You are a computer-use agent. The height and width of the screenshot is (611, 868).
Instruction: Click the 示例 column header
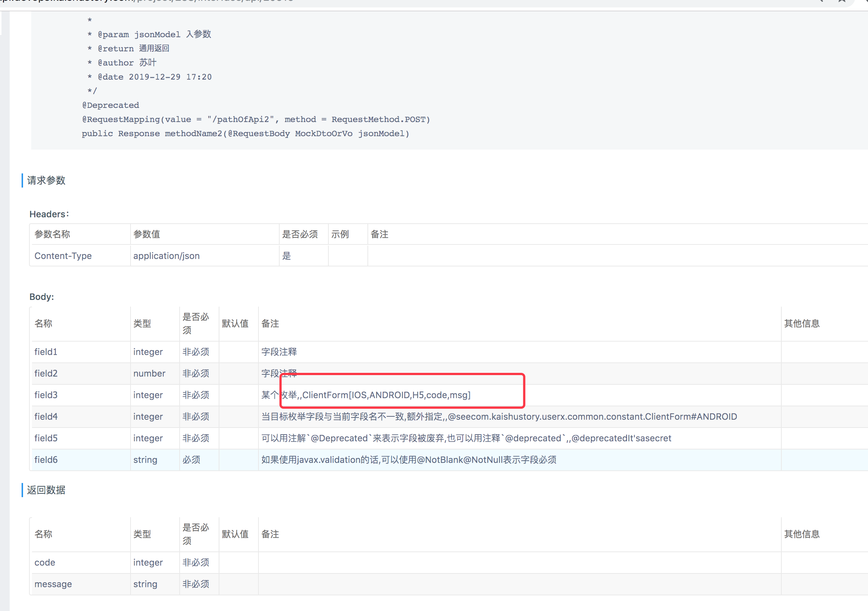pos(340,234)
